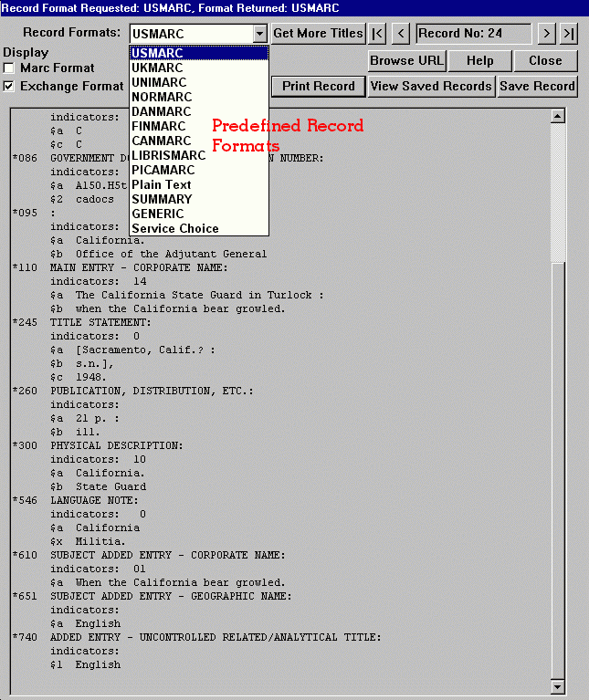
Task: Select SUMMARY format option
Action: point(199,199)
